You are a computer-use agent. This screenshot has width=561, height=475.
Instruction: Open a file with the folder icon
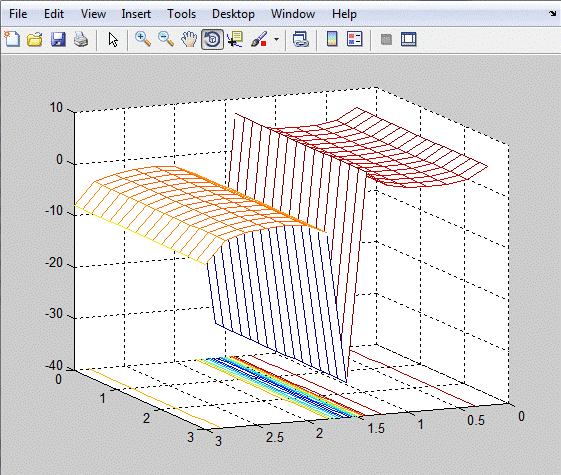[x=35, y=39]
